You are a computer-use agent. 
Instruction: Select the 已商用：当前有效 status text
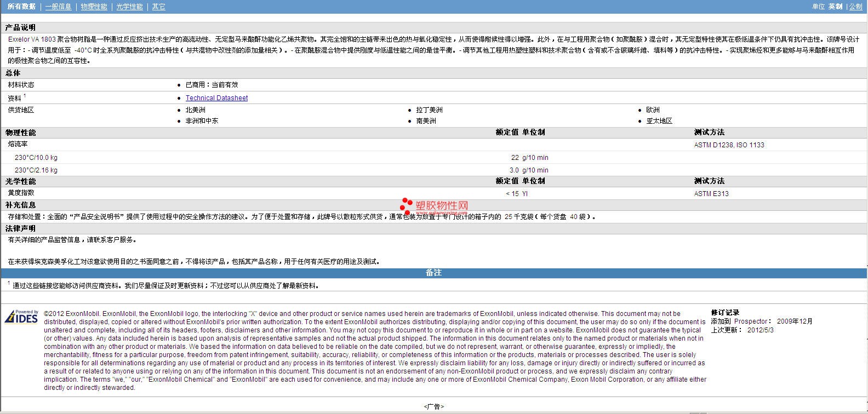[212, 85]
